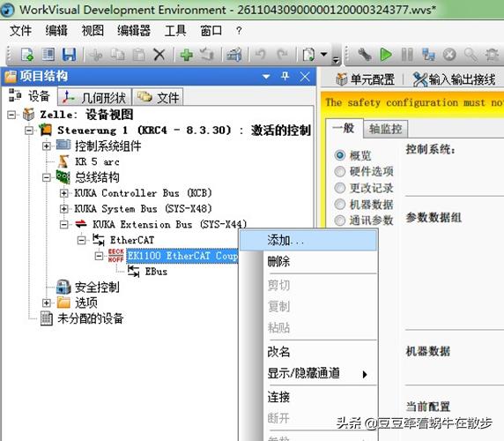Click the Copy toolbar icon
Viewport: 504px width, 441px height.
(x=118, y=55)
